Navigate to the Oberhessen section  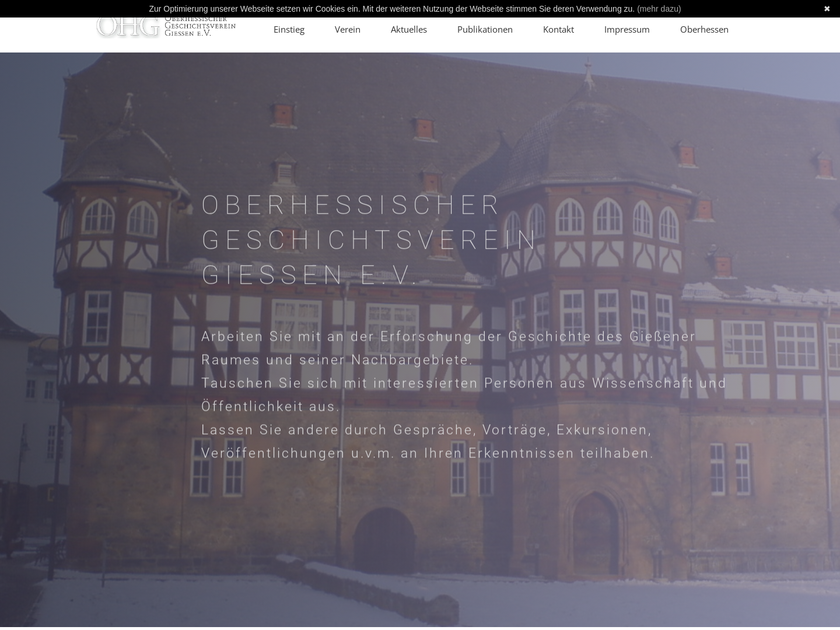(x=704, y=29)
